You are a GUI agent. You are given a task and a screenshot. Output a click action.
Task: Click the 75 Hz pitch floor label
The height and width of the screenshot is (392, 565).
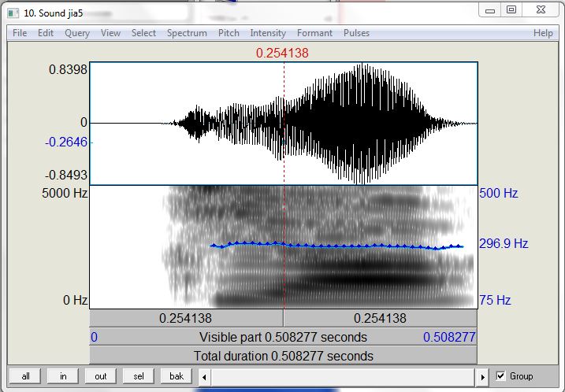pos(495,300)
